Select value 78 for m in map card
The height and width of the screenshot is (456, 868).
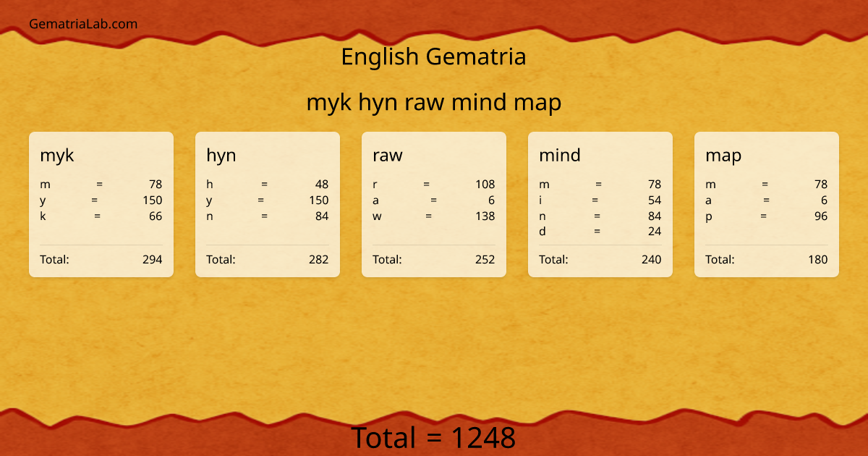tap(821, 185)
